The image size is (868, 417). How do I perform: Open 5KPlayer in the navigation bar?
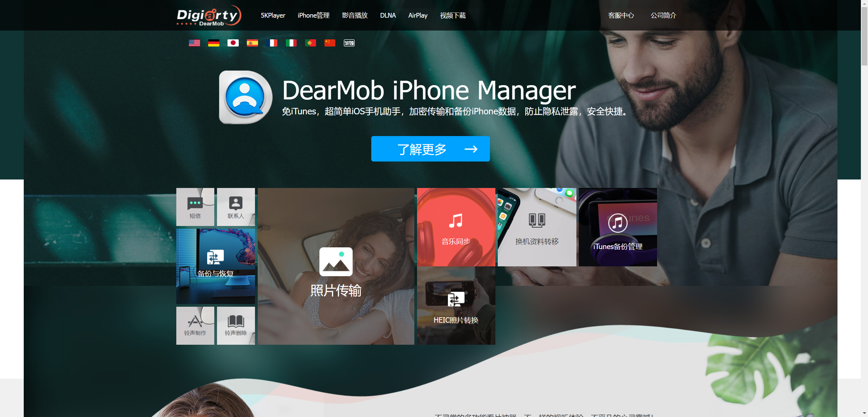[x=273, y=16]
